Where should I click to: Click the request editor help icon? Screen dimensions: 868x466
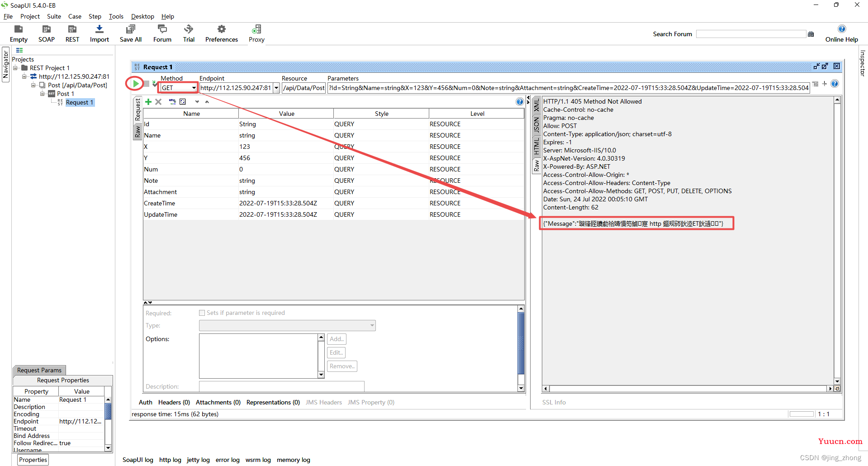835,84
